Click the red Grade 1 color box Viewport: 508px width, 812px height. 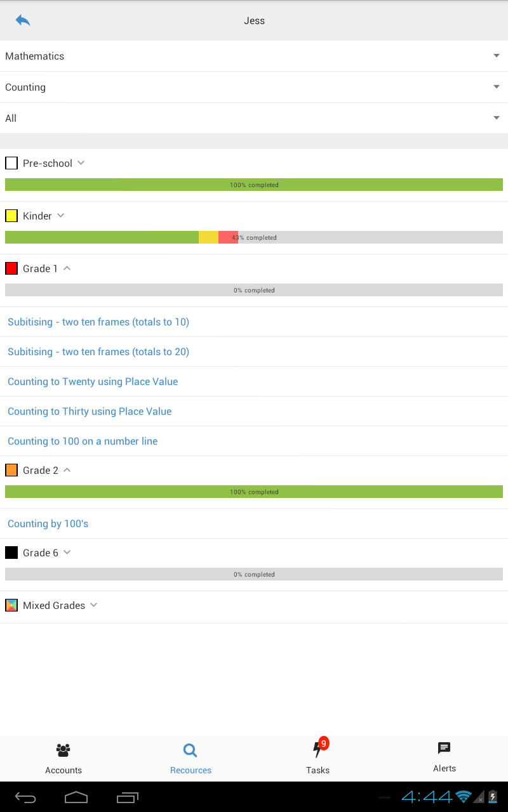pos(11,268)
